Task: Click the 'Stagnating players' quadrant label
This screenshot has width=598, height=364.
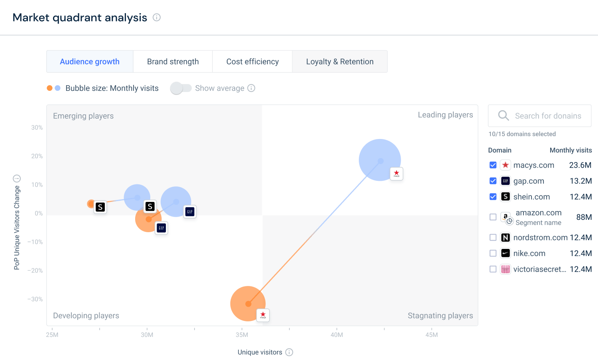Action: (440, 315)
